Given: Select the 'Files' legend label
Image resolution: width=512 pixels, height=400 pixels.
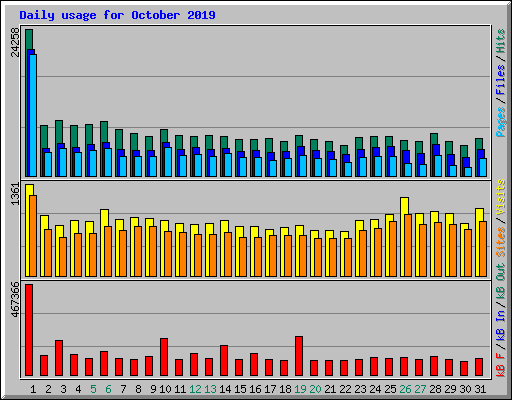Looking at the screenshot, I should click(501, 80).
